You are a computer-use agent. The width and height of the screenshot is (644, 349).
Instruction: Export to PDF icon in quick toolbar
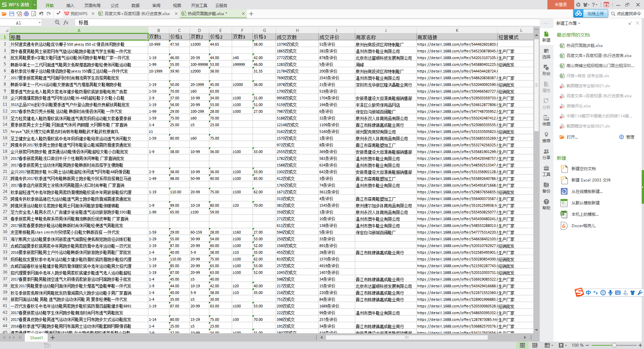coord(19,14)
